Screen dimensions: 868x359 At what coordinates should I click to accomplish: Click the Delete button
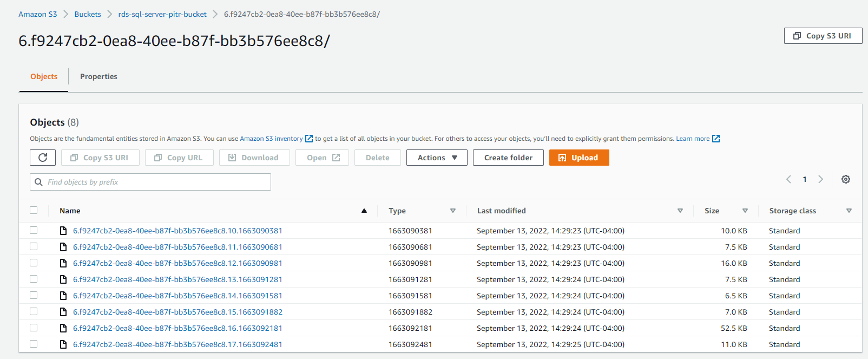378,158
